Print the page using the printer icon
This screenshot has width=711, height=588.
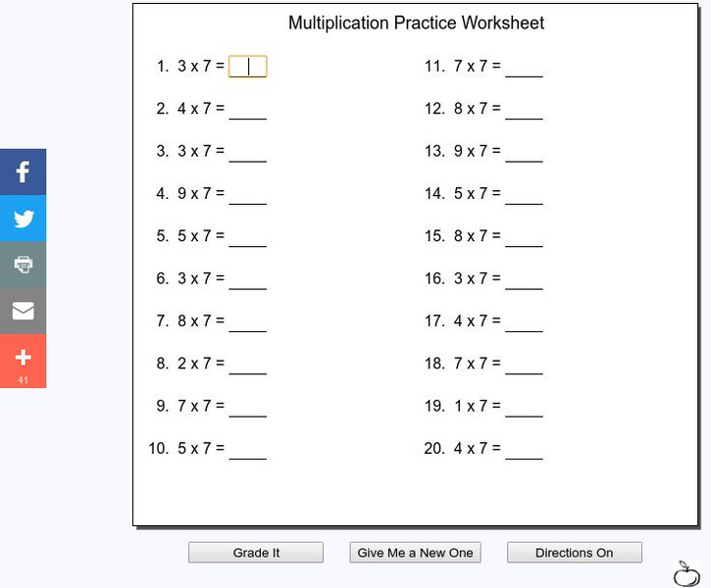click(24, 265)
